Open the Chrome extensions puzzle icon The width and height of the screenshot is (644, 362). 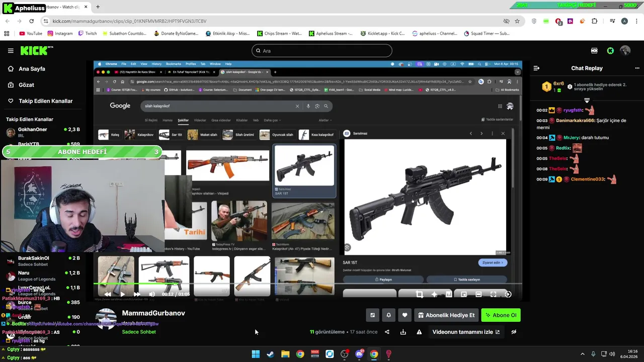(x=595, y=21)
